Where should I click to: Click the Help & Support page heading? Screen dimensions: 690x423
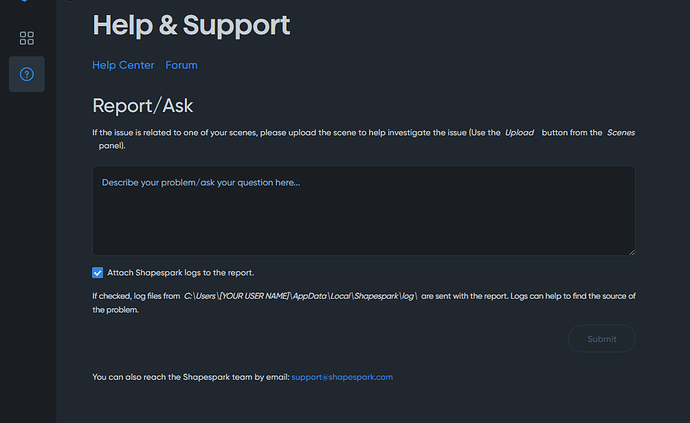point(191,25)
